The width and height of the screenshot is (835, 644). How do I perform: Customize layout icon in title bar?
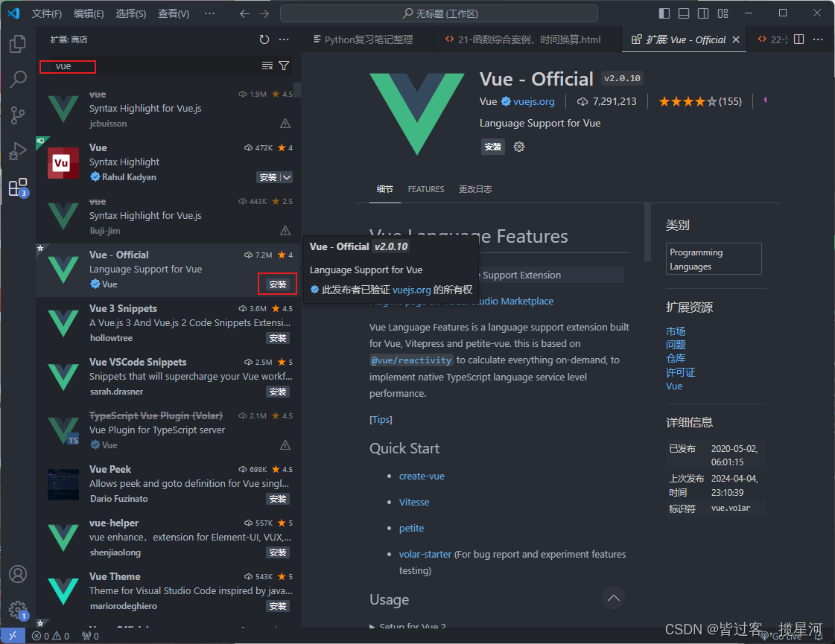(x=723, y=13)
